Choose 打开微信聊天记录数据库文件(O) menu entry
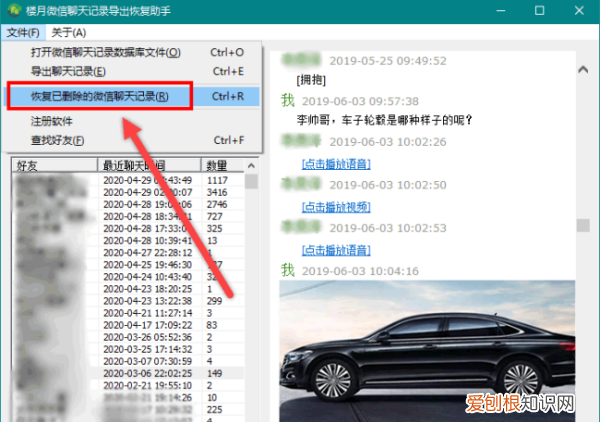The width and height of the screenshot is (600, 422). (x=132, y=52)
